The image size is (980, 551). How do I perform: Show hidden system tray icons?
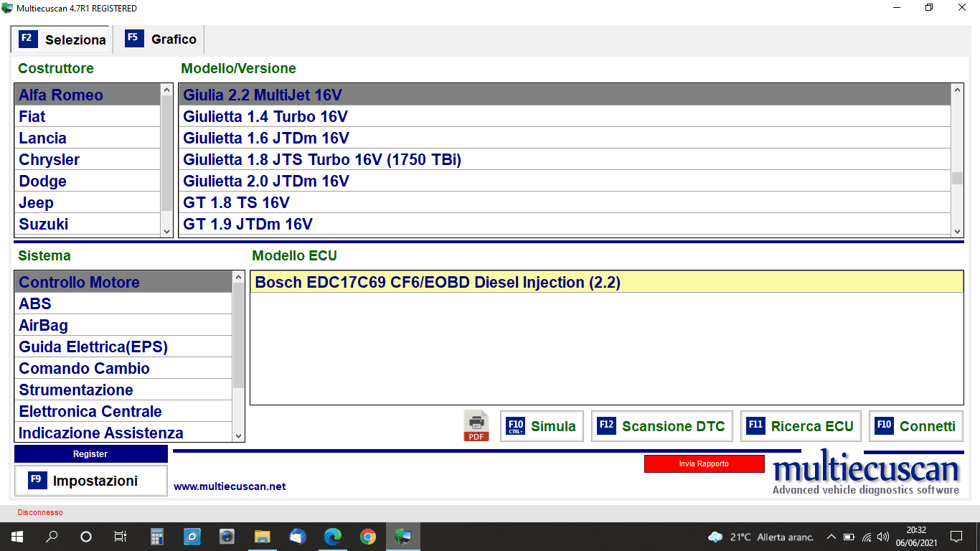coord(831,537)
